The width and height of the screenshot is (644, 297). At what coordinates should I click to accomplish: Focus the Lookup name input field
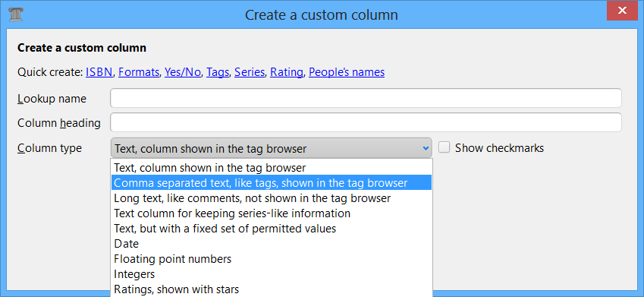366,99
